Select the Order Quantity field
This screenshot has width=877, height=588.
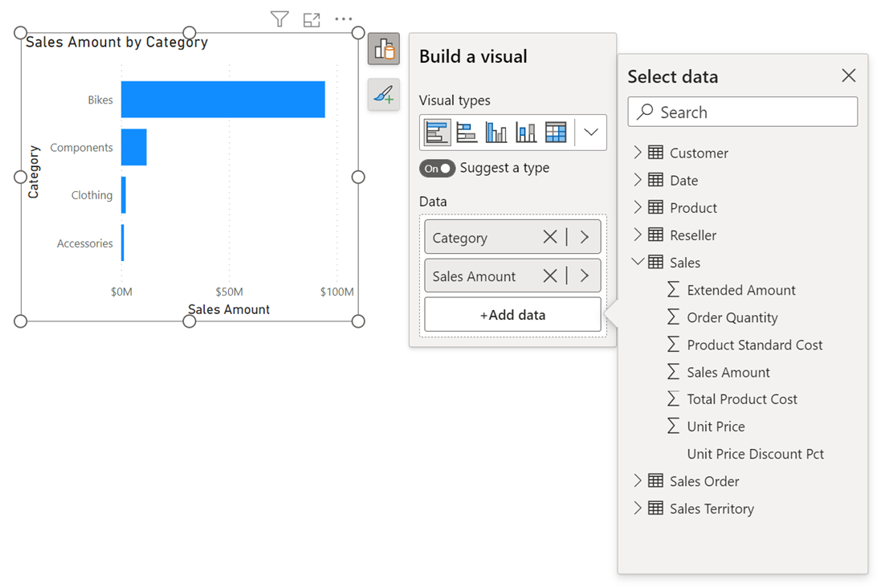click(732, 317)
